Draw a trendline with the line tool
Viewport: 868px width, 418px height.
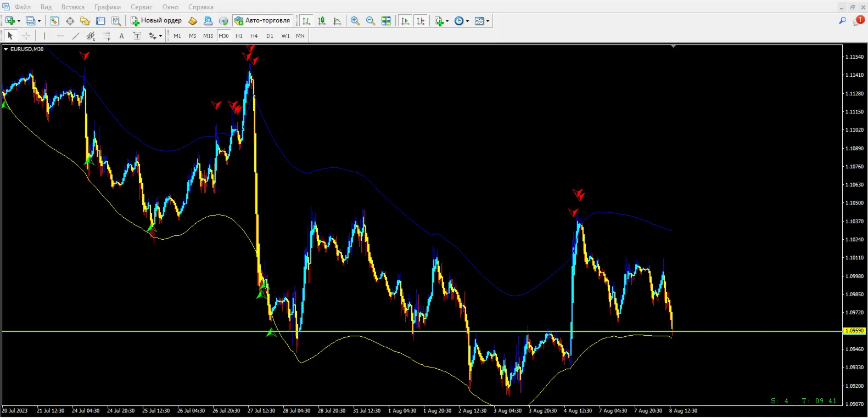[76, 36]
